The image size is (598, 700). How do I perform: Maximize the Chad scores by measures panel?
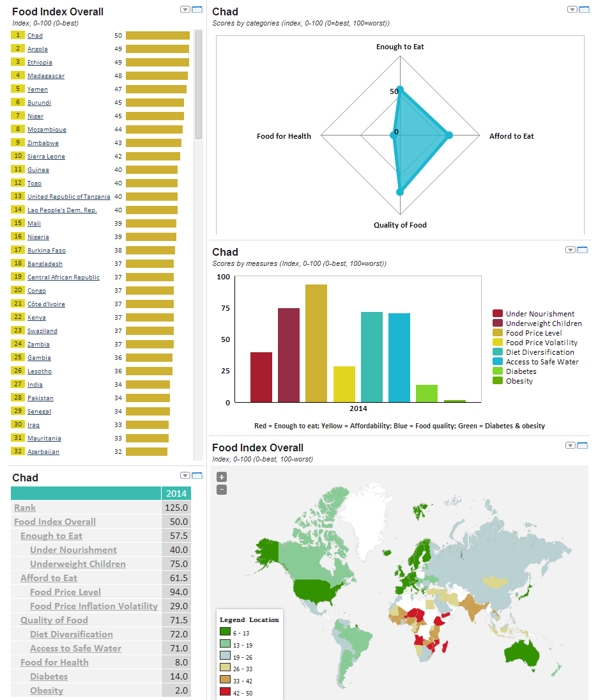[x=582, y=250]
